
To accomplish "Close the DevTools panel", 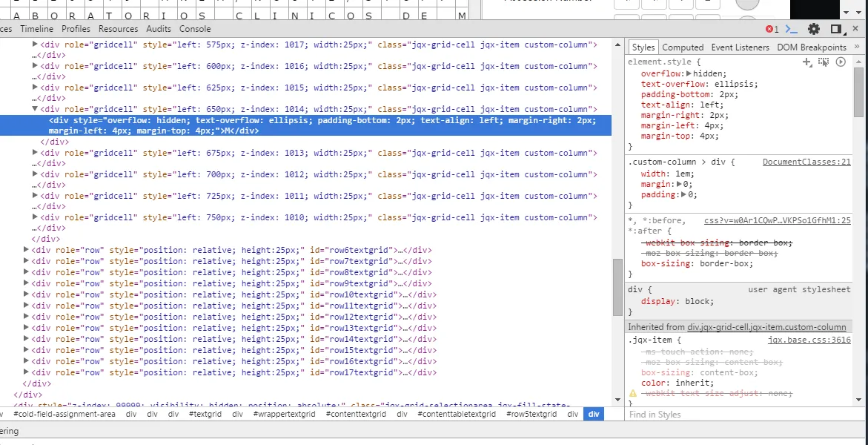I will pos(855,29).
